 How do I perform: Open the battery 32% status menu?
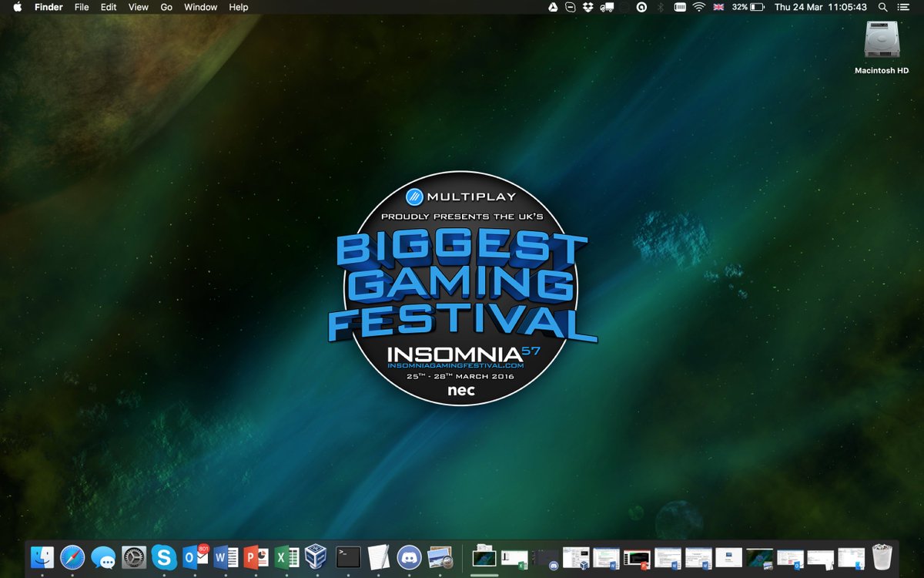(748, 7)
